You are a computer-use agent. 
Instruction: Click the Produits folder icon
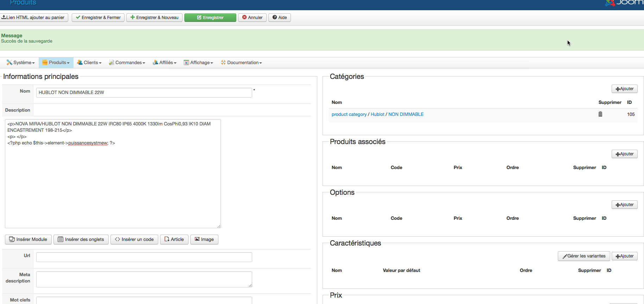(45, 62)
